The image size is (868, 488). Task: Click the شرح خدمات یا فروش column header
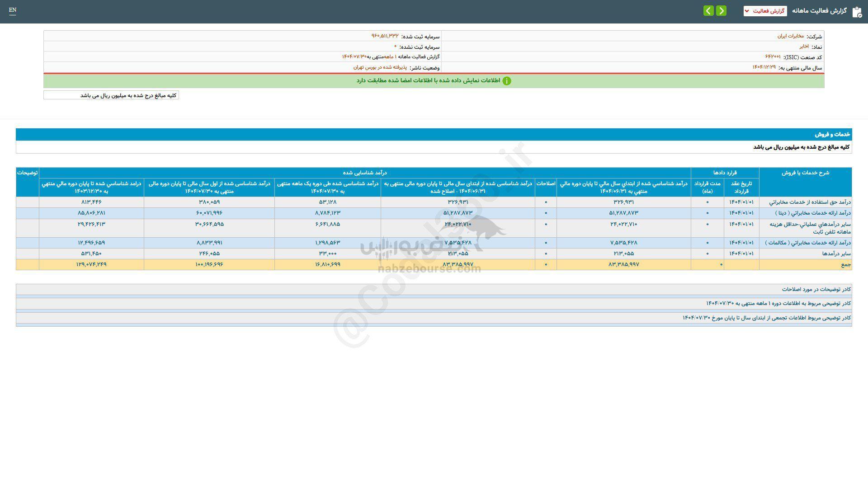pos(805,173)
